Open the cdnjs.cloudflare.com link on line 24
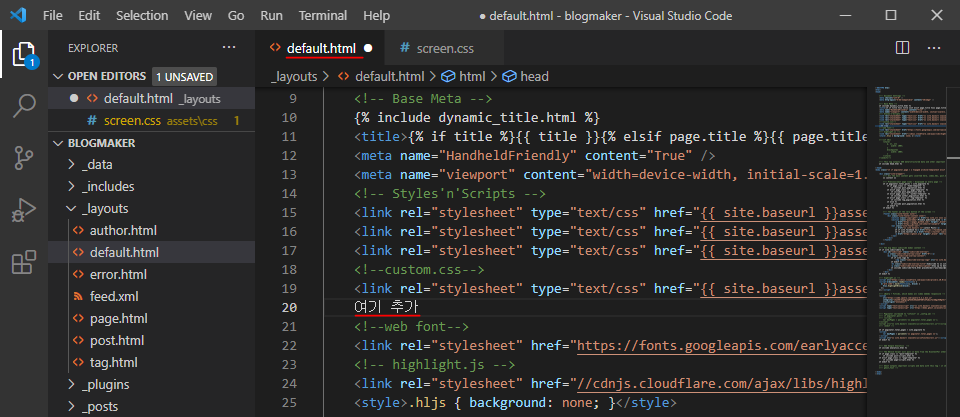This screenshot has width=960, height=417. tap(722, 384)
